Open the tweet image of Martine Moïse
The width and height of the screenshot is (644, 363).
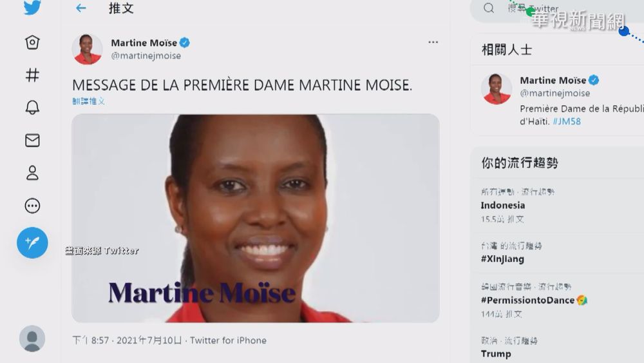click(256, 219)
